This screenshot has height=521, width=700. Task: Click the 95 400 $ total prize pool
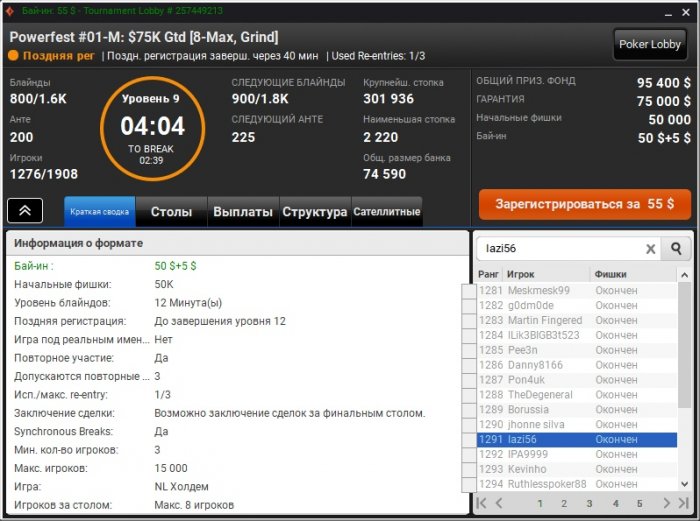pyautogui.click(x=664, y=83)
